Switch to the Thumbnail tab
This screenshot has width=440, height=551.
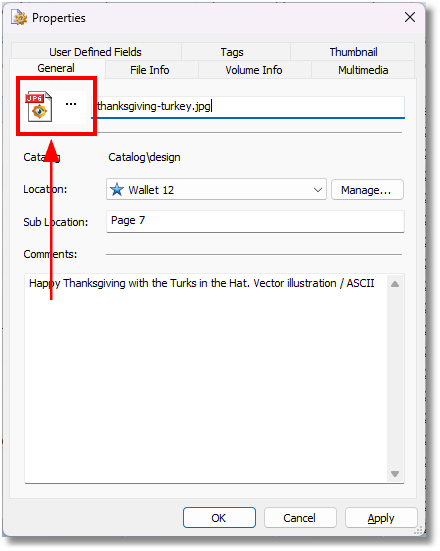coord(353,52)
